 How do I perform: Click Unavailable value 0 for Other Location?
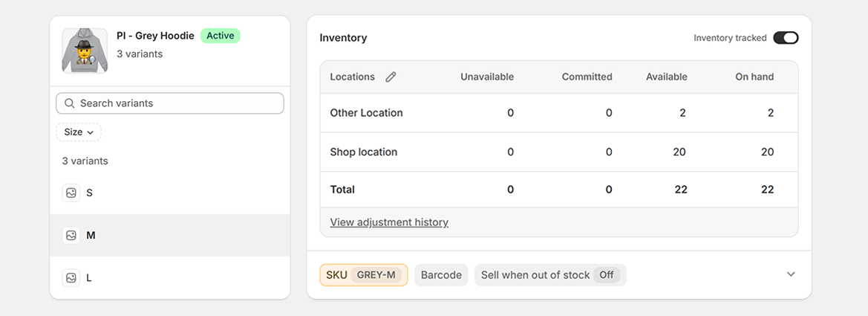(x=510, y=113)
